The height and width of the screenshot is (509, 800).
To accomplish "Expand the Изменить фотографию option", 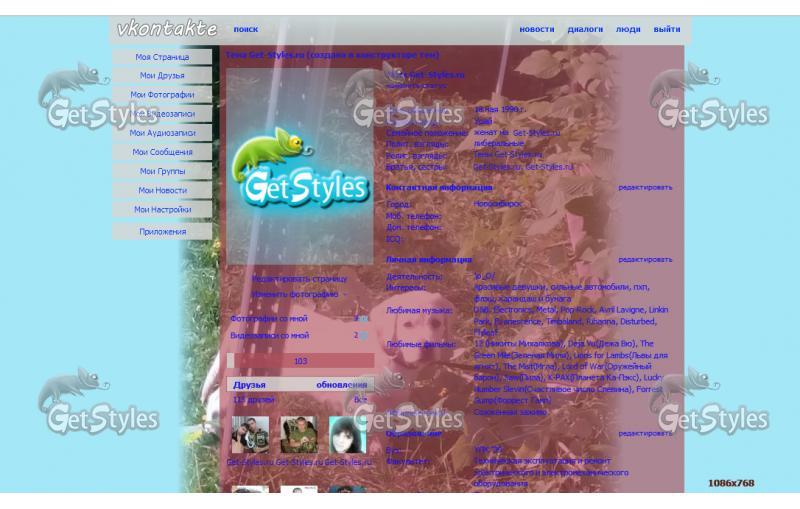I will pyautogui.click(x=294, y=295).
